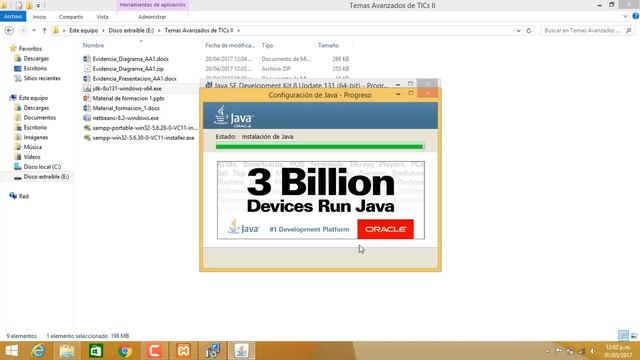Open Red in navigation pane

click(x=24, y=196)
